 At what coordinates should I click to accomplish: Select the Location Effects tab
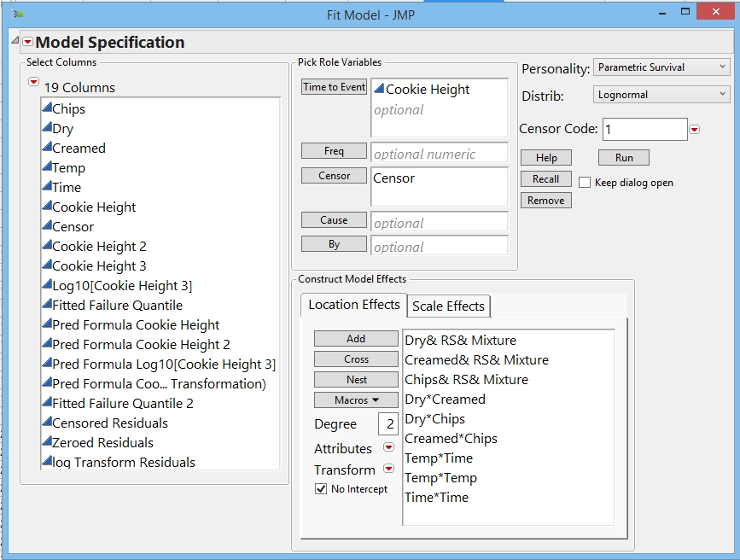[x=354, y=305]
